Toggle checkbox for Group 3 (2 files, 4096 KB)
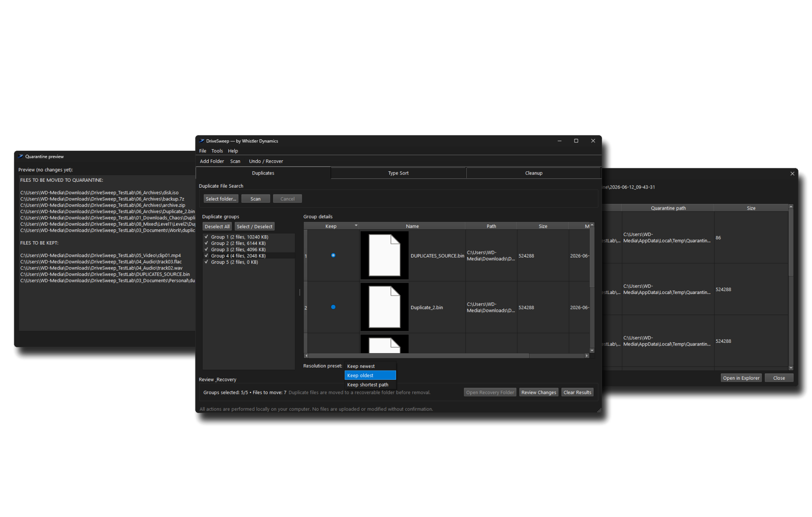 coord(206,249)
